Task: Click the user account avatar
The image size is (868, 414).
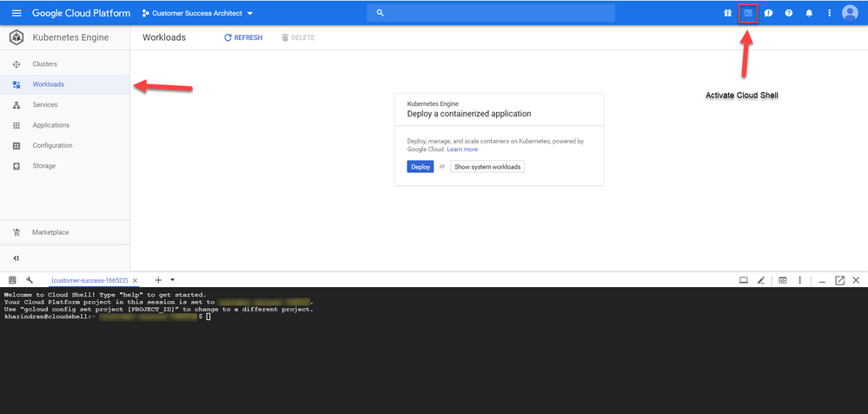Action: click(850, 13)
